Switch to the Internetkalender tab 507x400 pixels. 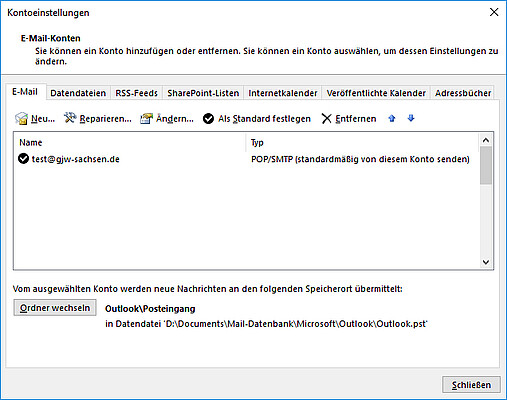(x=283, y=93)
